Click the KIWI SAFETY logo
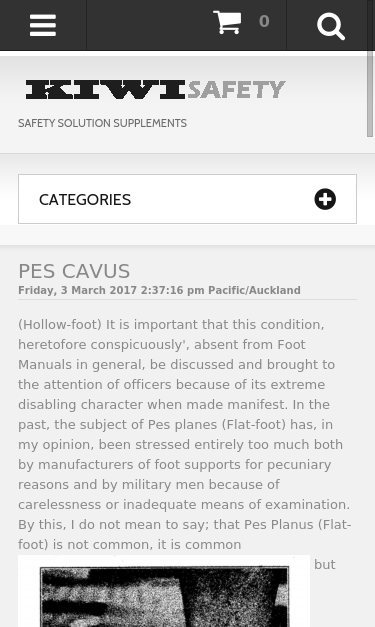The image size is (375, 627). [x=156, y=90]
